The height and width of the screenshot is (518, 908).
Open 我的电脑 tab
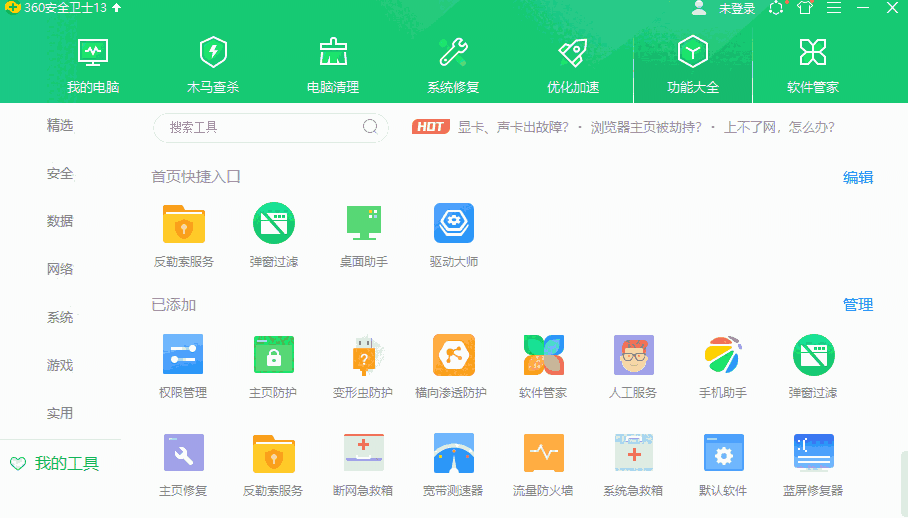93,65
